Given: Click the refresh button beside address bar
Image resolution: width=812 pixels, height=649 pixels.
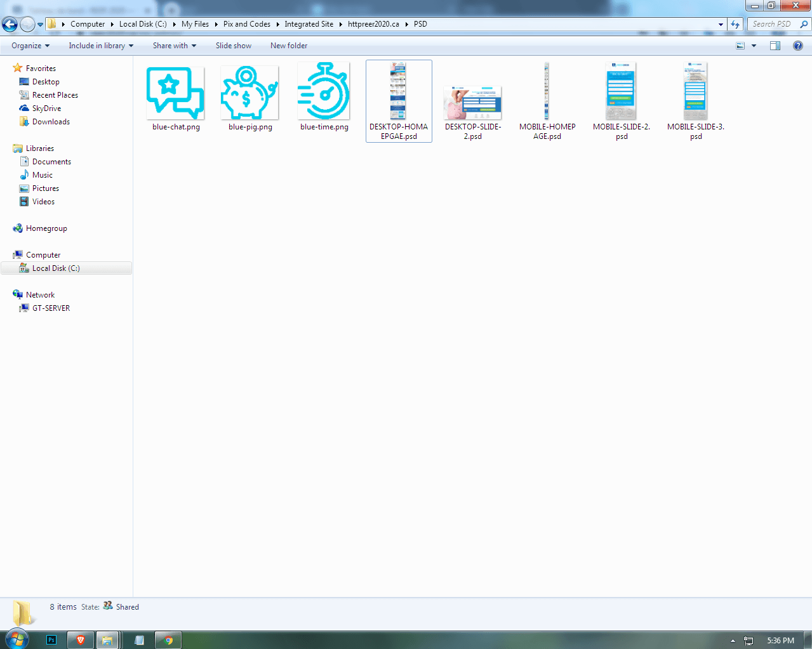Looking at the screenshot, I should coord(735,24).
